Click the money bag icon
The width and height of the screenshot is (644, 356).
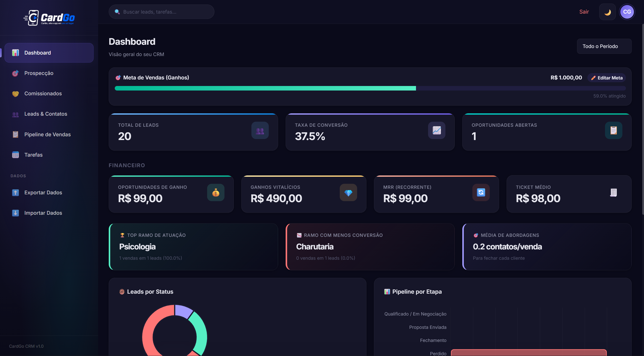coord(216,193)
